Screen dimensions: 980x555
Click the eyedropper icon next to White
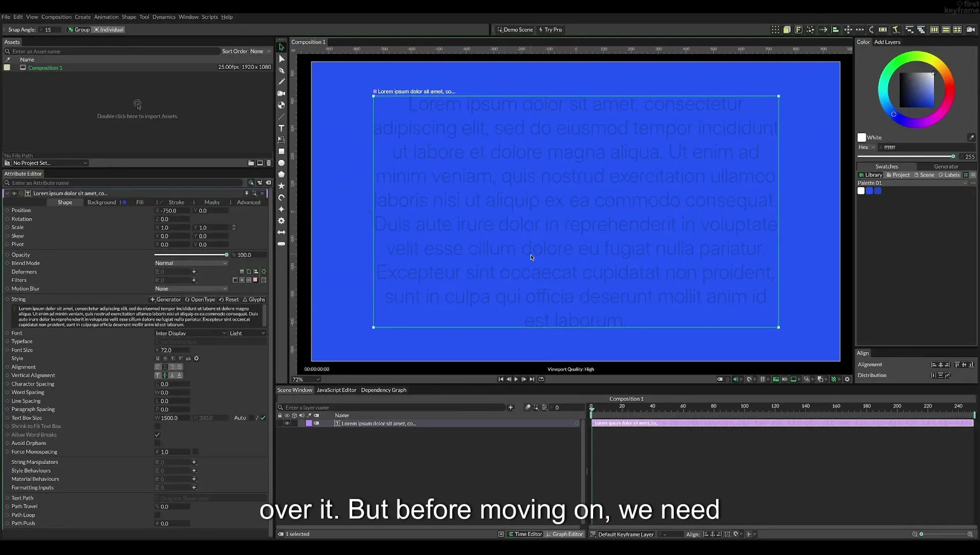click(971, 137)
